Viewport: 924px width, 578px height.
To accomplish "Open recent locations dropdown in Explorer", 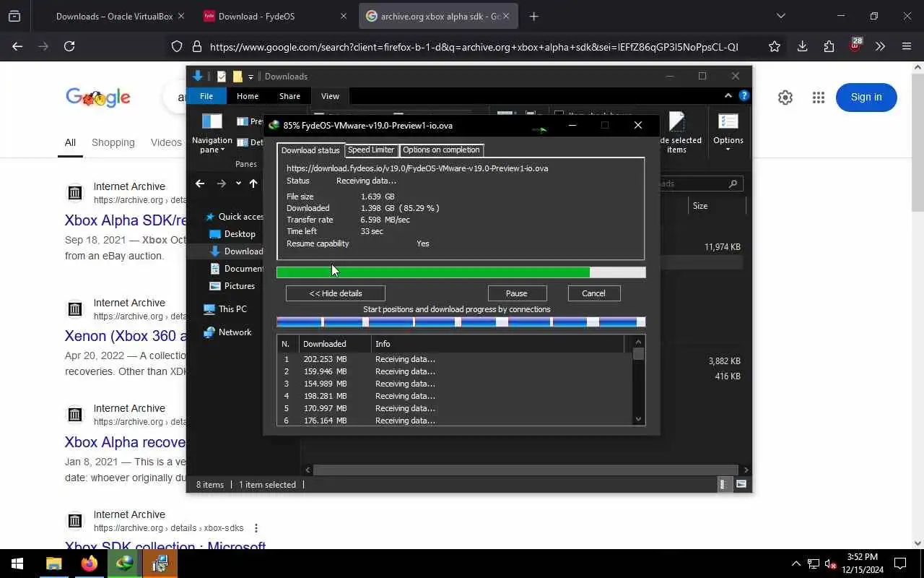I will pos(238,184).
